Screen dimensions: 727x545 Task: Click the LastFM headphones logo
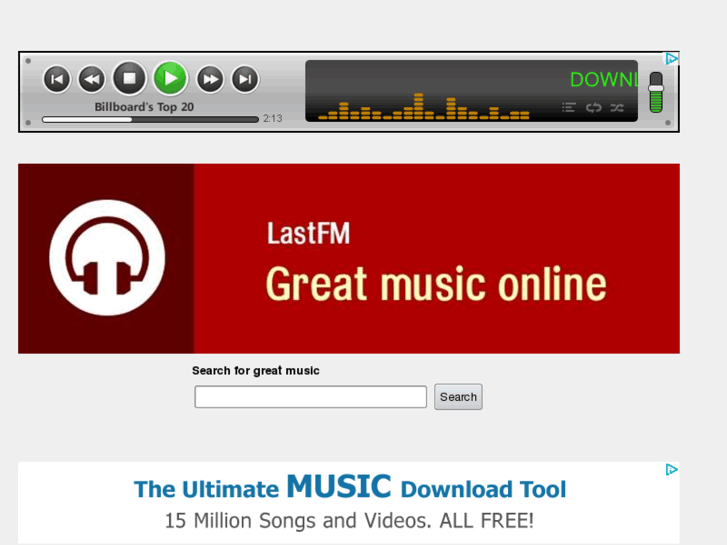coord(107,258)
